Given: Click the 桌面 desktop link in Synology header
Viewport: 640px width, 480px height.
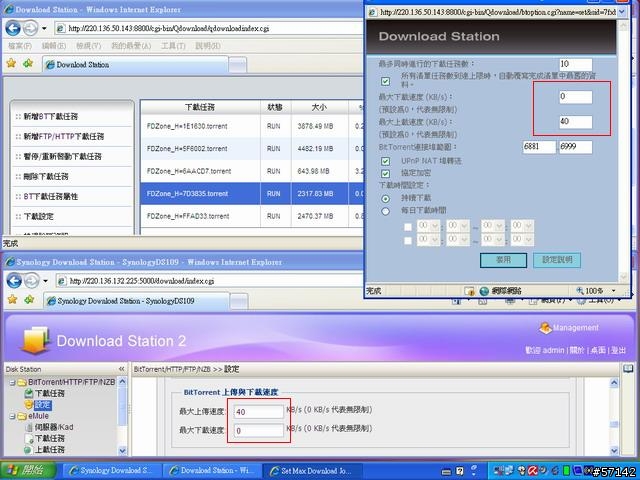Looking at the screenshot, I should (598, 350).
